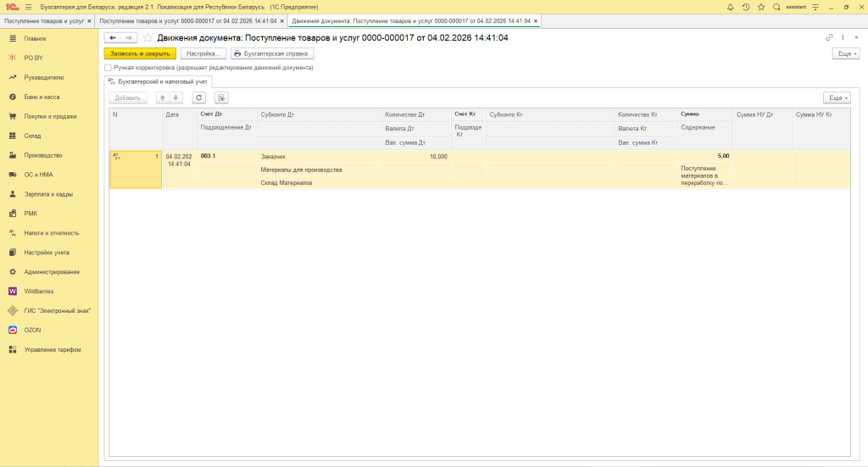Click the search magnifier icon
The height and width of the screenshot is (467, 868).
click(x=776, y=7)
